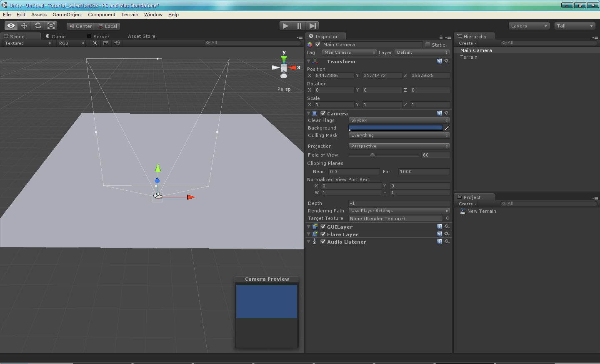Screen dimensions: 600x364
Task: Collapse the Transform component section
Action: [309, 61]
